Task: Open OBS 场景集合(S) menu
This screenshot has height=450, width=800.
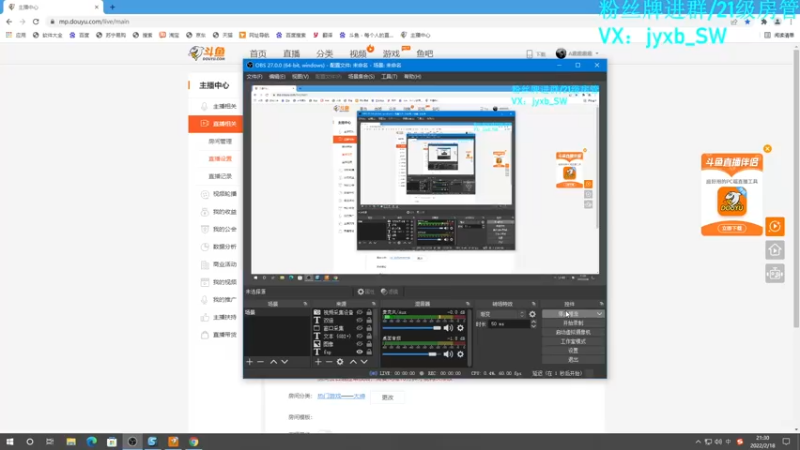Action: pyautogui.click(x=361, y=77)
